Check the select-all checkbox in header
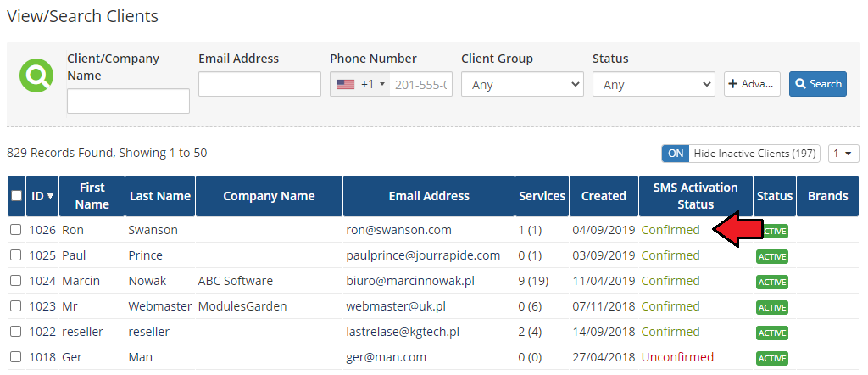This screenshot has width=868, height=375. pos(17,195)
